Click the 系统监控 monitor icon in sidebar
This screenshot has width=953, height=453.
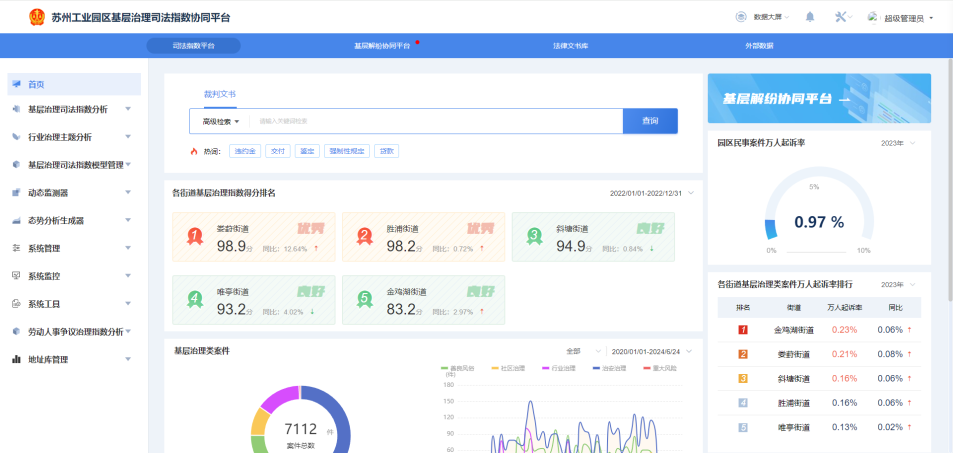pyautogui.click(x=17, y=275)
